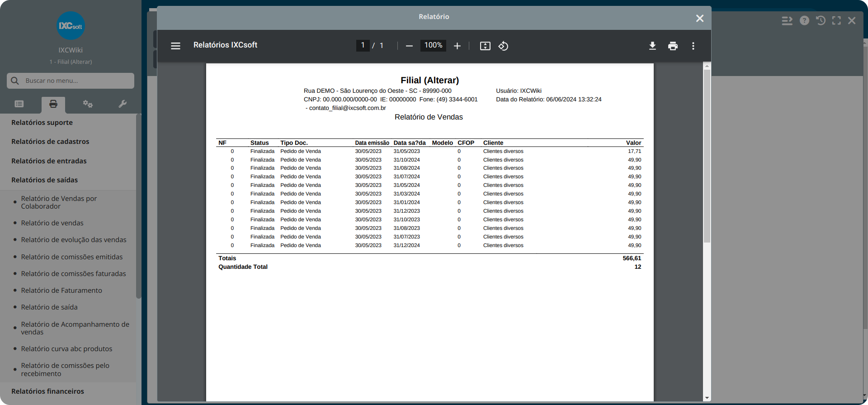Open Relatório curva abc produtos

[66, 349]
